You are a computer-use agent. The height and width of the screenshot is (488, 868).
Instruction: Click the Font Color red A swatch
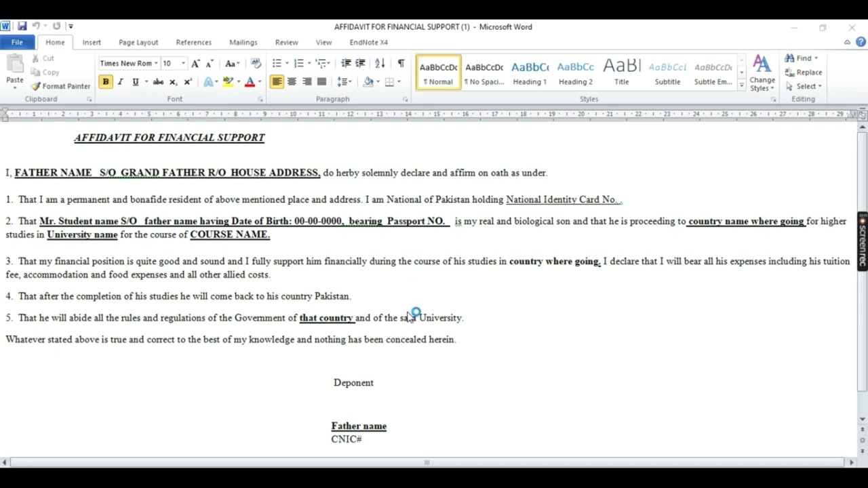[x=250, y=82]
